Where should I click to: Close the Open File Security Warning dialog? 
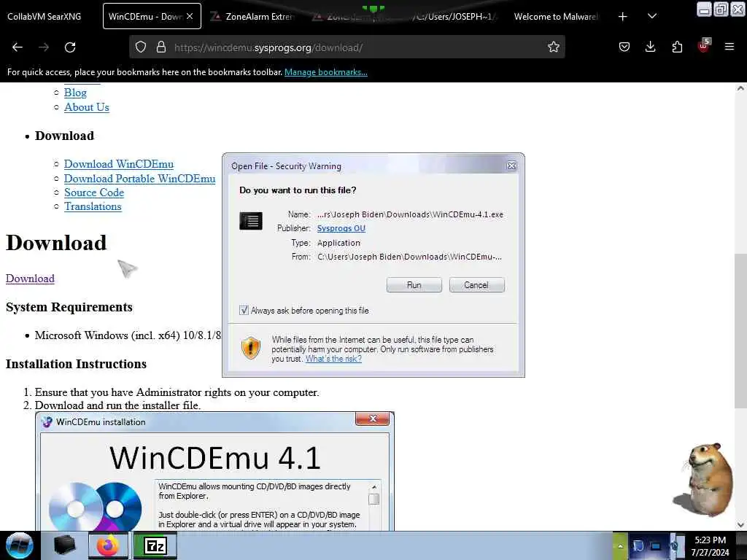511,166
